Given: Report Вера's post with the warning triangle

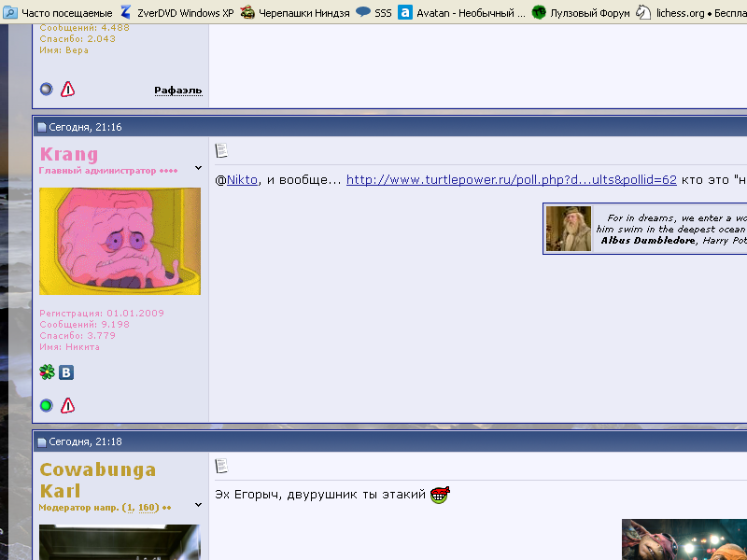Looking at the screenshot, I should point(67,89).
